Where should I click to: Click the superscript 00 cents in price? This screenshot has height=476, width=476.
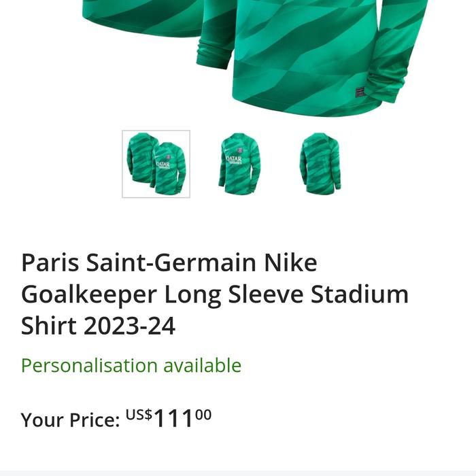tap(203, 413)
